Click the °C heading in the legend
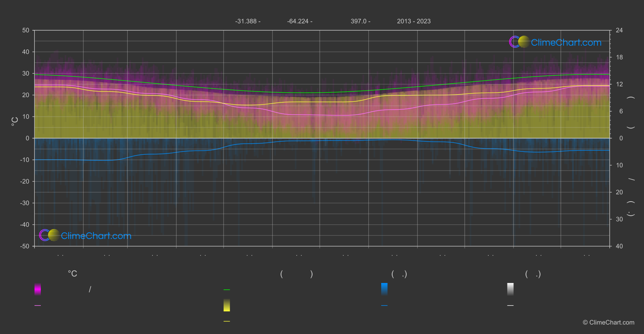 (x=72, y=274)
